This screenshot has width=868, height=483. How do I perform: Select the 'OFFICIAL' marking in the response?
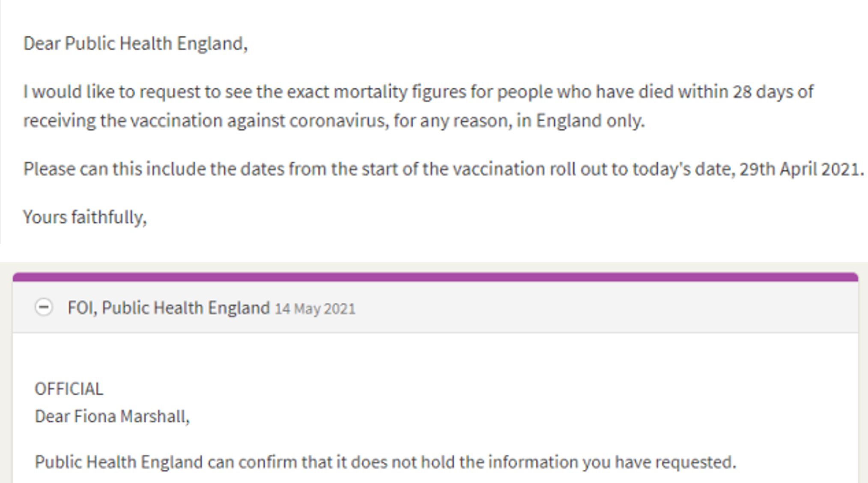tap(69, 389)
